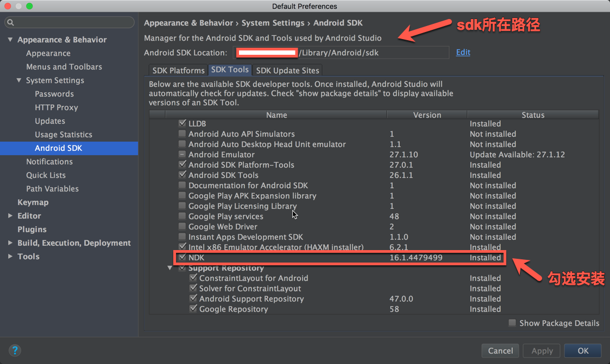Check Instant Apps Development SDK

(182, 237)
